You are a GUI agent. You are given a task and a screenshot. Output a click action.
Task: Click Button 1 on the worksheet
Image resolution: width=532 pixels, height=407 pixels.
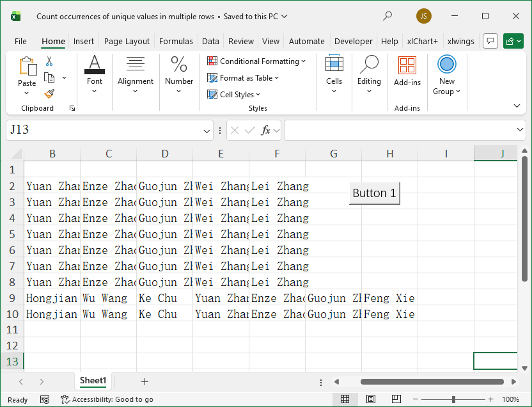point(374,193)
